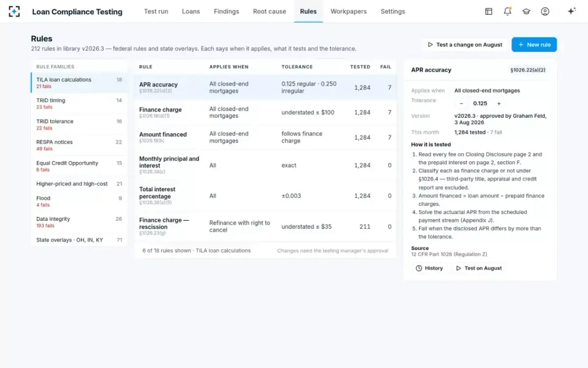The image size is (588, 368).
Task: Switch to the Workpapers tab
Action: 348,11
